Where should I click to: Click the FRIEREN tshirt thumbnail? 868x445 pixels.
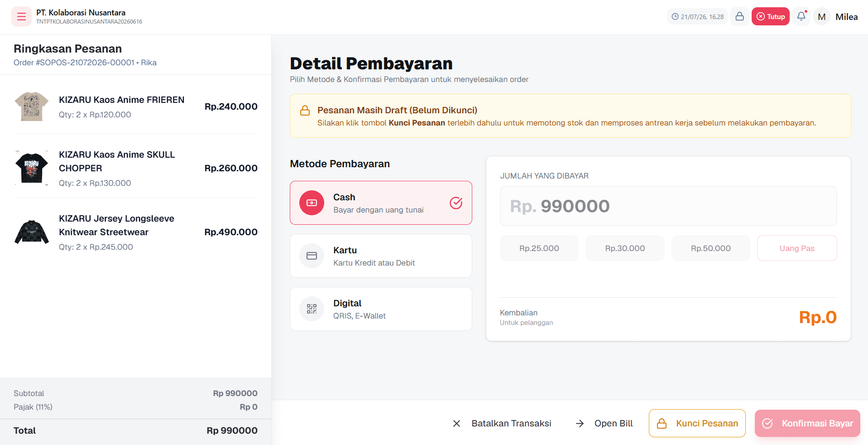(31, 106)
